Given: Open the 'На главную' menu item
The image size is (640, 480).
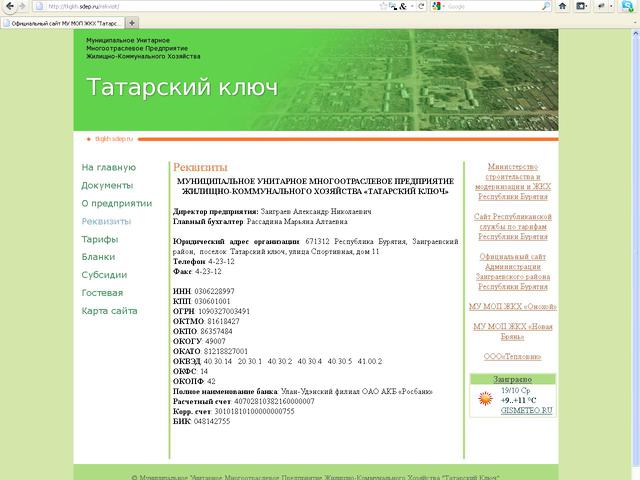Looking at the screenshot, I should pyautogui.click(x=109, y=167).
